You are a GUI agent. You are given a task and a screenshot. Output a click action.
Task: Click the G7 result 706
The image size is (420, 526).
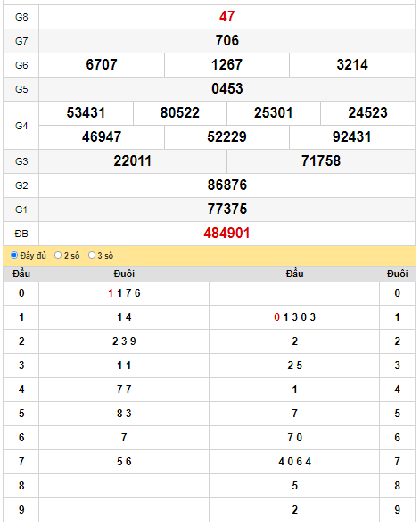pos(227,41)
